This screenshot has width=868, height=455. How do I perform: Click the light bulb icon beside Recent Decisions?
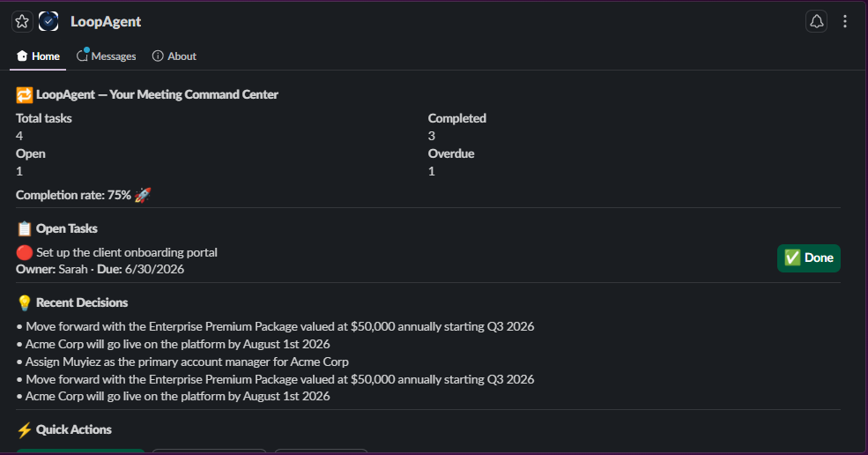coord(25,302)
